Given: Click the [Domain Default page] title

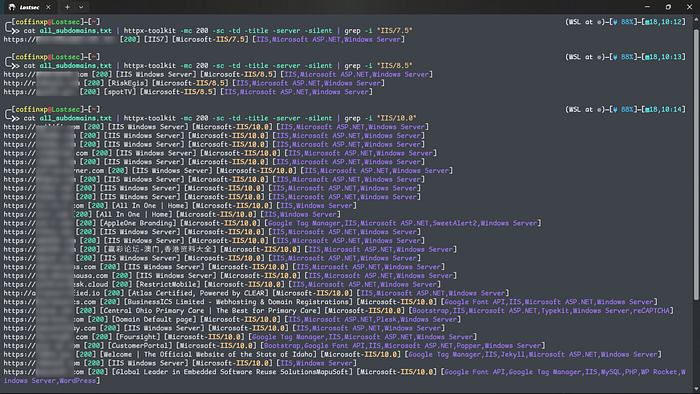Looking at the screenshot, I should [153, 319].
